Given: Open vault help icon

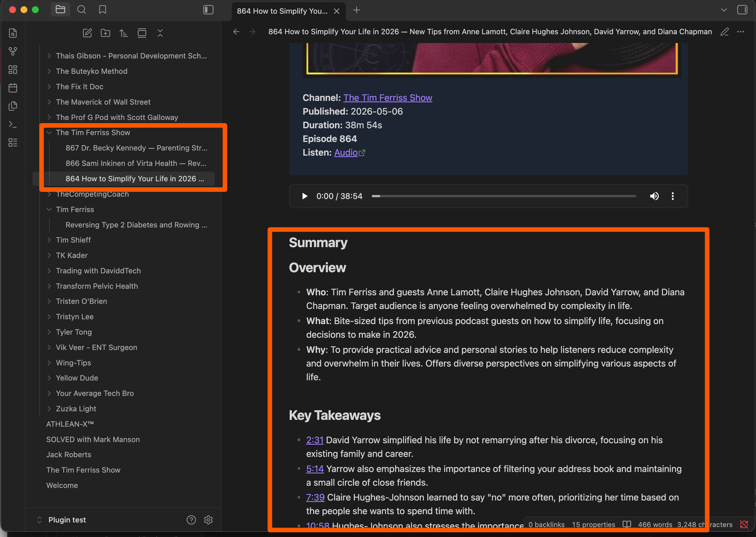Looking at the screenshot, I should (x=191, y=520).
